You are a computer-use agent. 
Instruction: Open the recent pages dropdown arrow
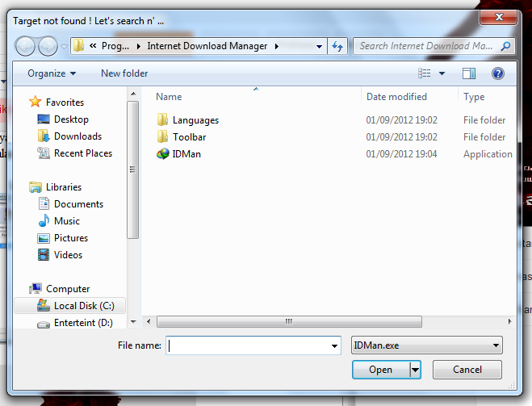tap(64, 46)
